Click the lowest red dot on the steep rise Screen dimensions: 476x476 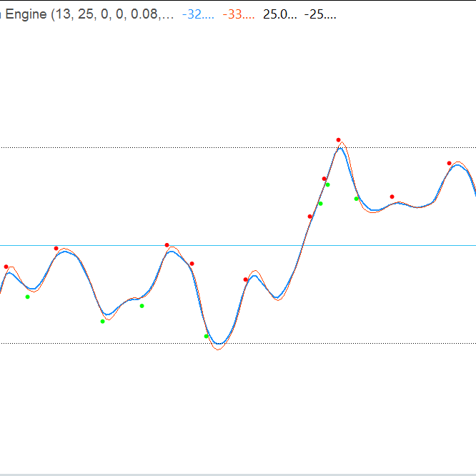click(x=310, y=216)
